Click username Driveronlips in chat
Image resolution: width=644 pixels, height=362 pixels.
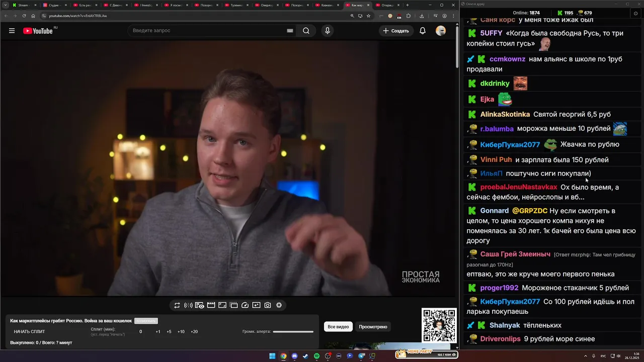point(501,339)
